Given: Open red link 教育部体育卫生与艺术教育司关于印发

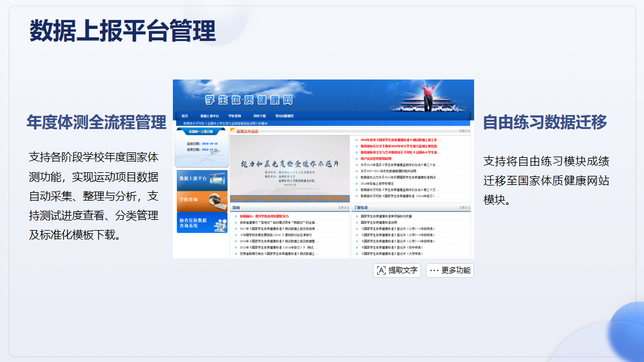Looking at the screenshot, I should pos(401,152).
